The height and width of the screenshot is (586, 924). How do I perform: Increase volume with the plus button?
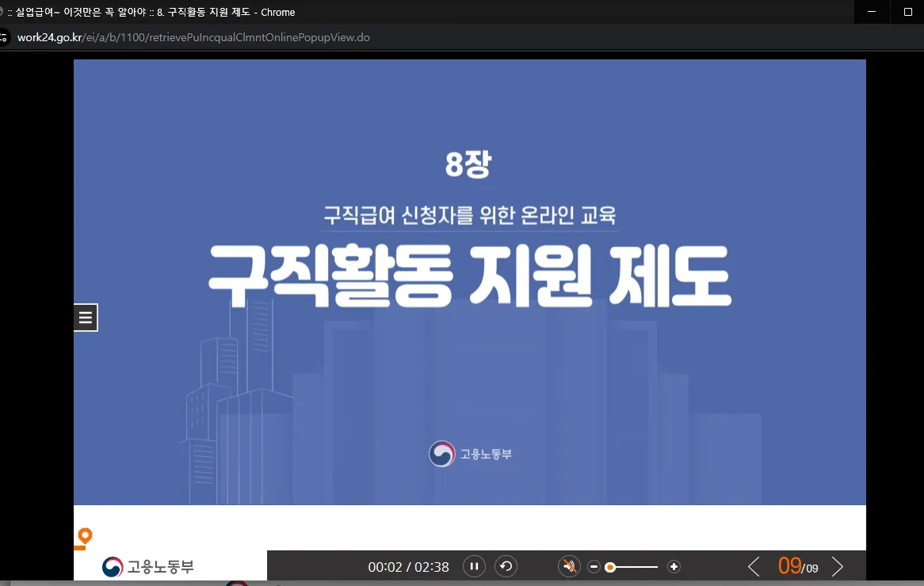tap(674, 566)
